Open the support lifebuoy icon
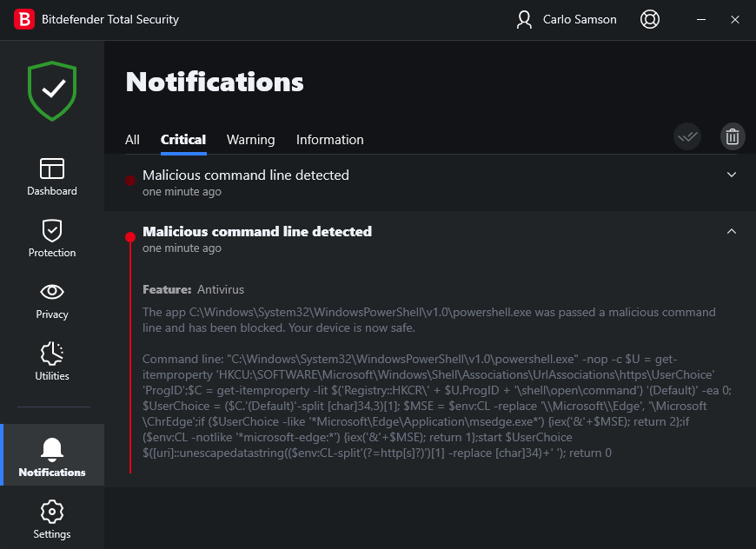 point(649,19)
